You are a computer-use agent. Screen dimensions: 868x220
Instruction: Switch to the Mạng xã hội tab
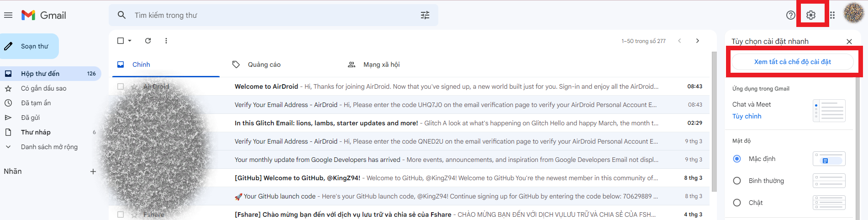pos(381,64)
